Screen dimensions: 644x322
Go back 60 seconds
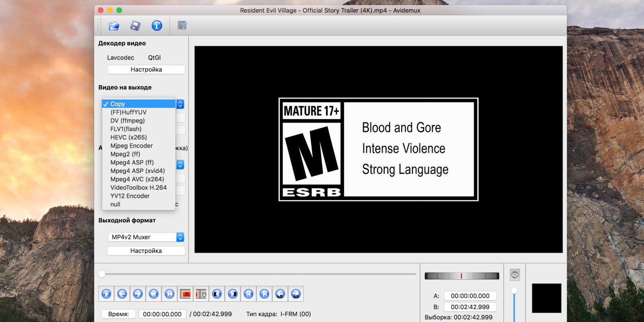coord(280,294)
